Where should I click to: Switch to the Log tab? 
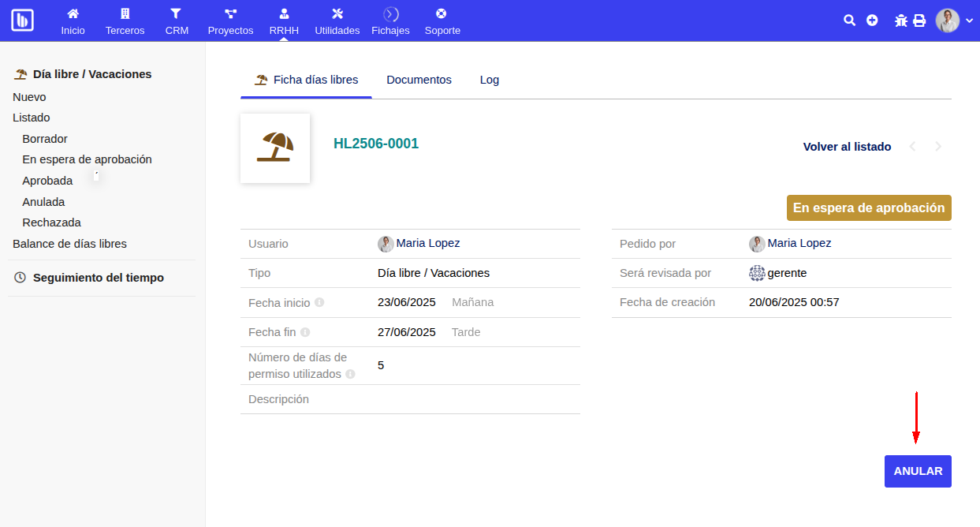click(x=489, y=80)
